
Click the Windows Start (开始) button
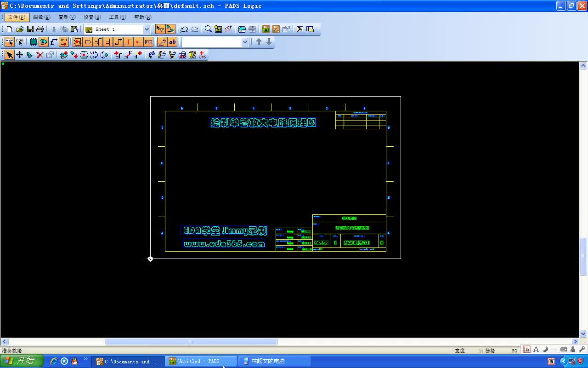pos(22,361)
